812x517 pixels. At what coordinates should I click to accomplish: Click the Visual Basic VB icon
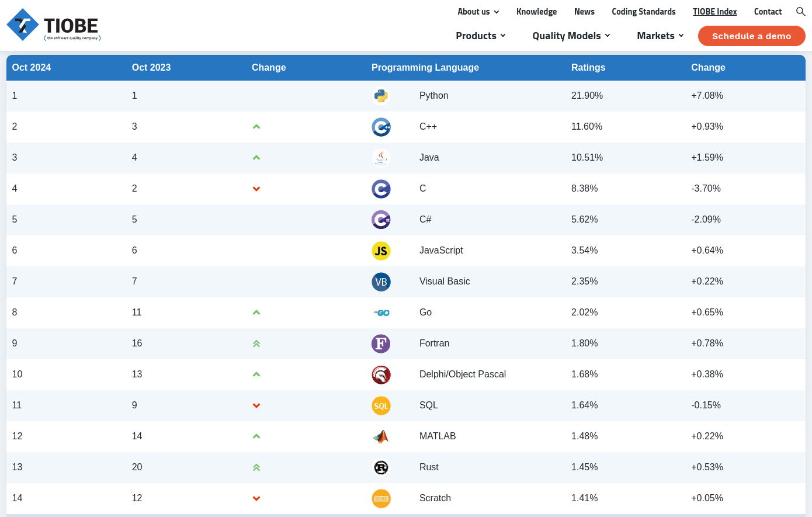tap(381, 282)
